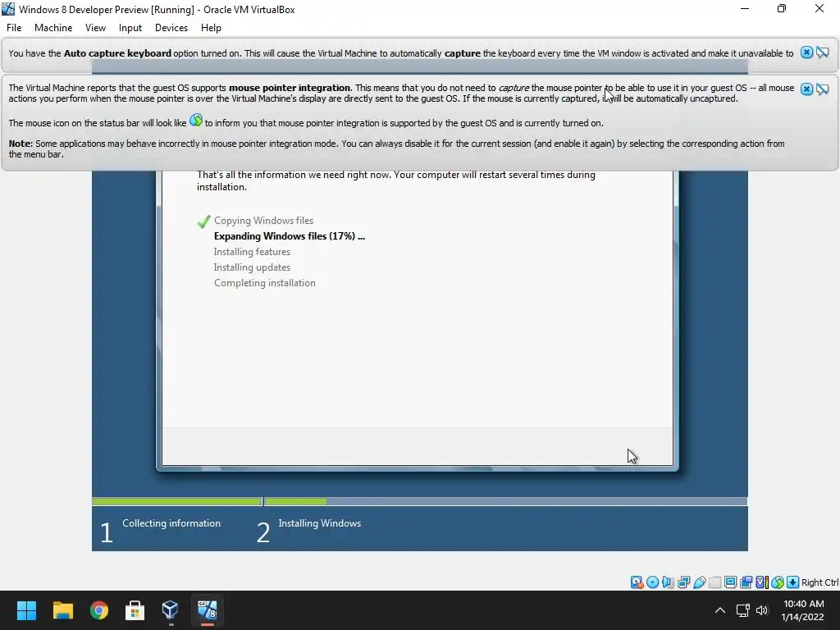Open File Explorer from the taskbar
The height and width of the screenshot is (630, 840).
(x=62, y=610)
